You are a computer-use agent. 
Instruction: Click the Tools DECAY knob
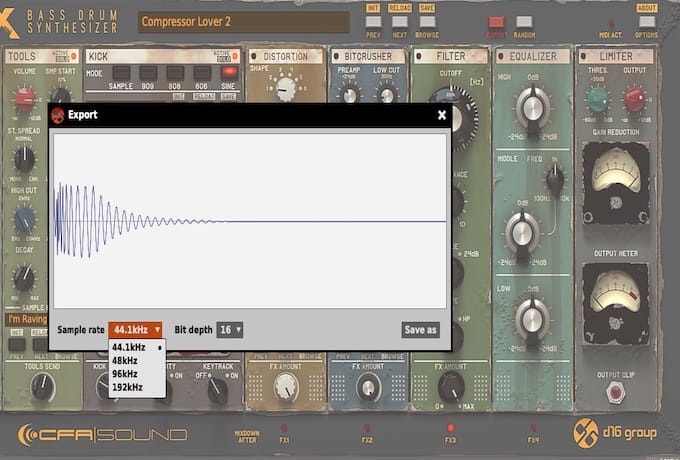click(24, 278)
